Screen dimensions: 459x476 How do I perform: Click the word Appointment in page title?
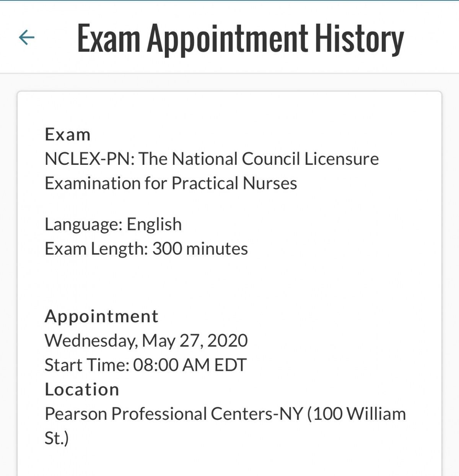[228, 39]
